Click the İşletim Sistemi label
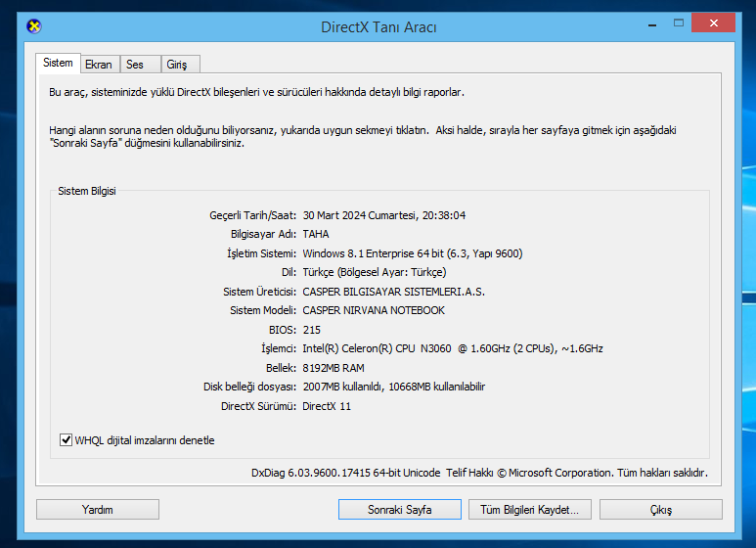This screenshot has width=756, height=548. (262, 253)
